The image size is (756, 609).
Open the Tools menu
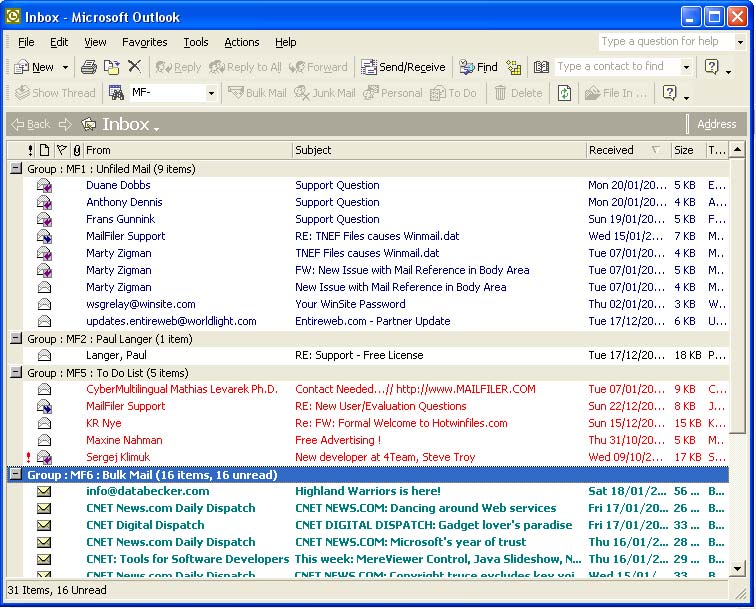(196, 42)
